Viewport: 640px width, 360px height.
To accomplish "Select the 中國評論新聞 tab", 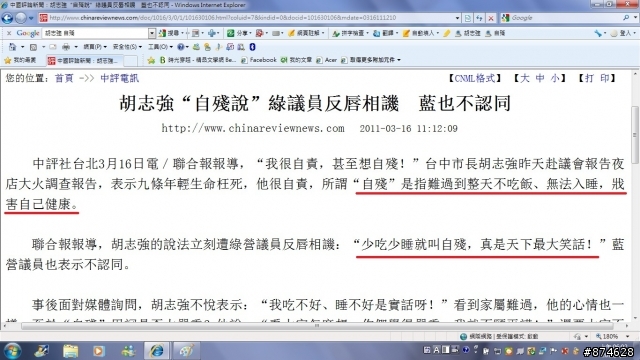I will tap(84, 60).
